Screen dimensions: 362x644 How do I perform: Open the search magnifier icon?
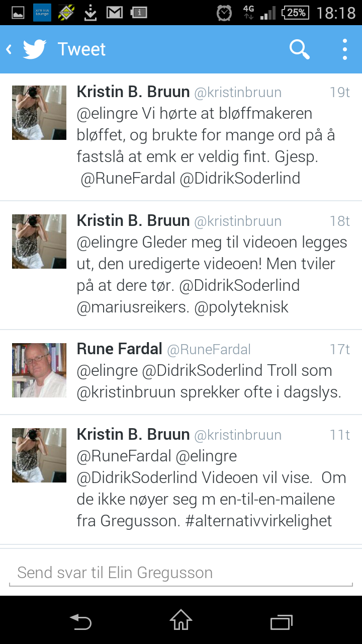[300, 49]
